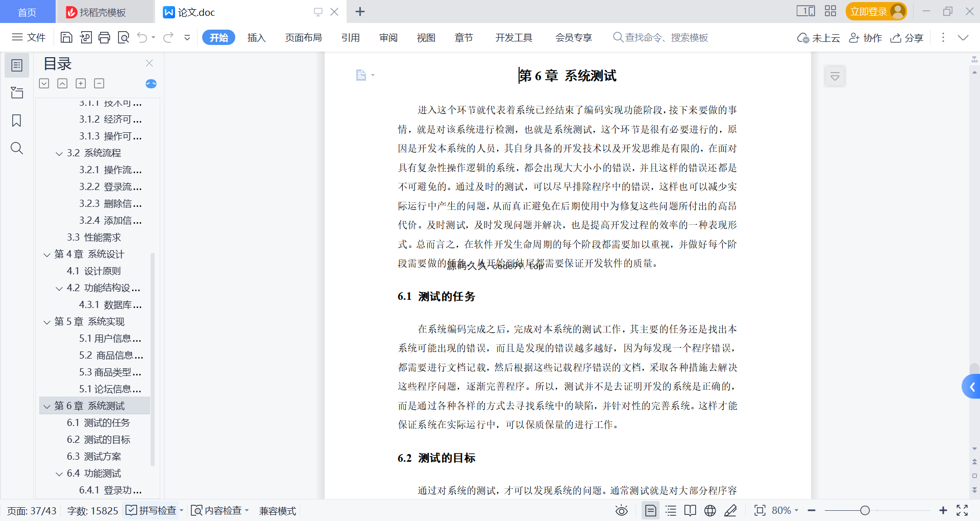This screenshot has width=980, height=521.
Task: Open the chapter navigation icon in the sidebar
Action: (x=17, y=92)
